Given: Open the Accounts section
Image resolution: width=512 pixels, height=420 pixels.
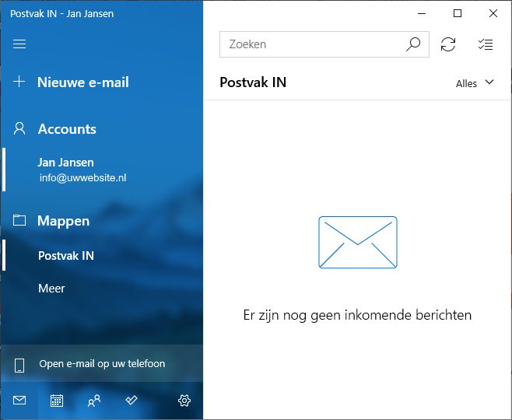Looking at the screenshot, I should [x=67, y=129].
